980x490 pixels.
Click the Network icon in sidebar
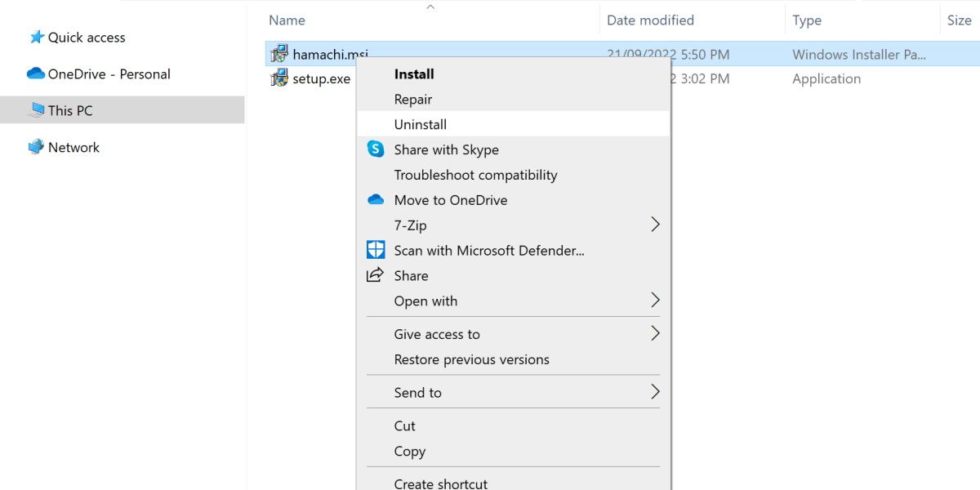click(x=36, y=148)
